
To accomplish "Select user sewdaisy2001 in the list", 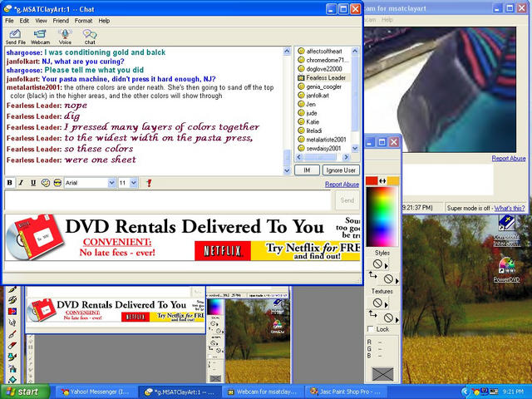I will click(x=323, y=148).
